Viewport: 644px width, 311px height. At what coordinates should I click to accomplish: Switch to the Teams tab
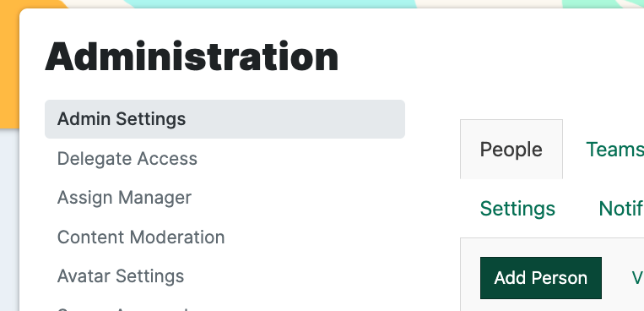click(x=614, y=150)
